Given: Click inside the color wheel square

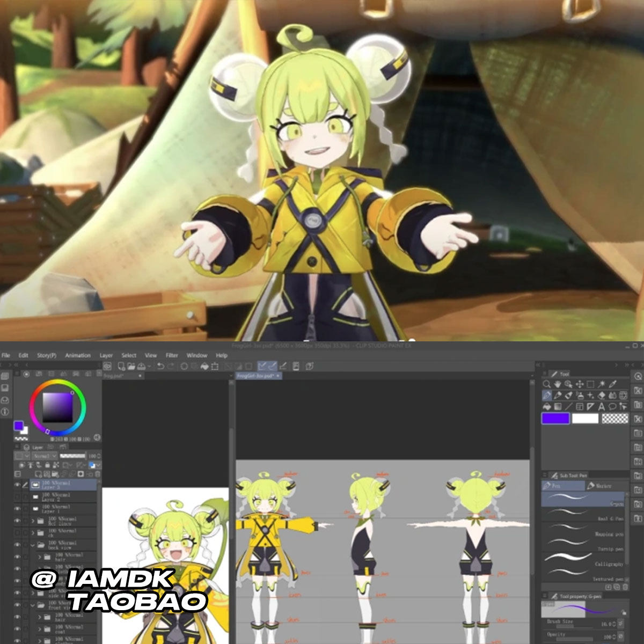Looking at the screenshot, I should (57, 407).
